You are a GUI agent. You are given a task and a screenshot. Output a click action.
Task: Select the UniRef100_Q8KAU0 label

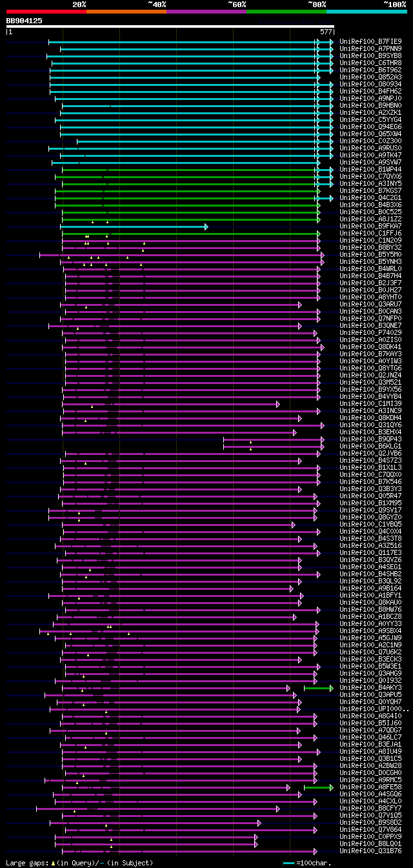click(370, 602)
